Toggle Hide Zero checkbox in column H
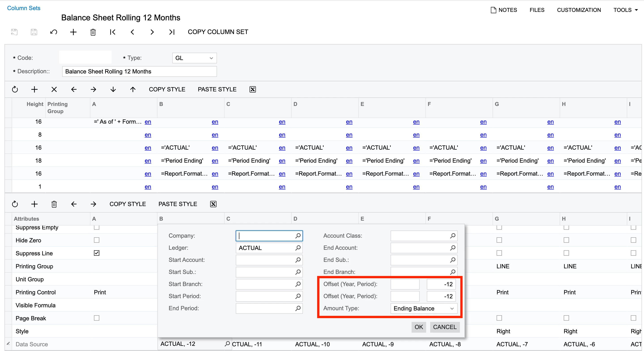The width and height of the screenshot is (644, 351). tap(566, 240)
